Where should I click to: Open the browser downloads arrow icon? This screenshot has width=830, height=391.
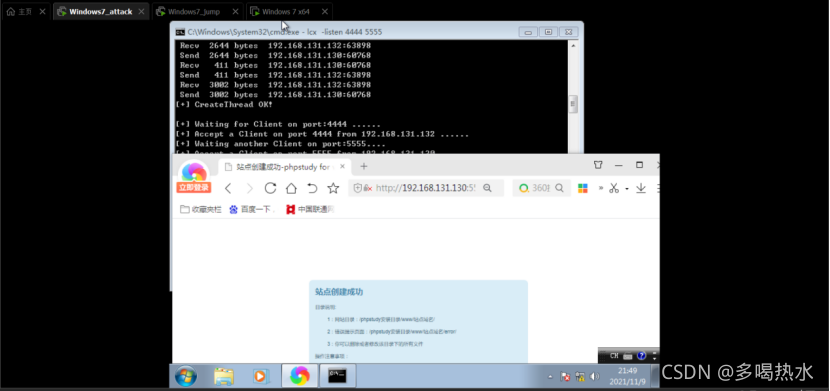(x=641, y=188)
